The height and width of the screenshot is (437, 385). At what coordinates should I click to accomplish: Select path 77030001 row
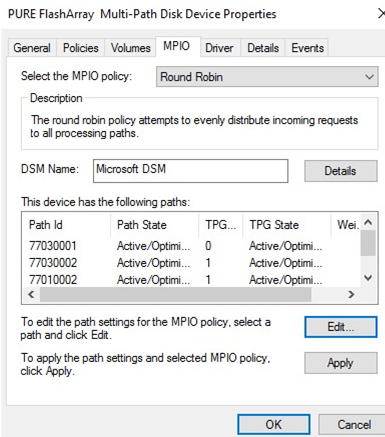pyautogui.click(x=191, y=246)
